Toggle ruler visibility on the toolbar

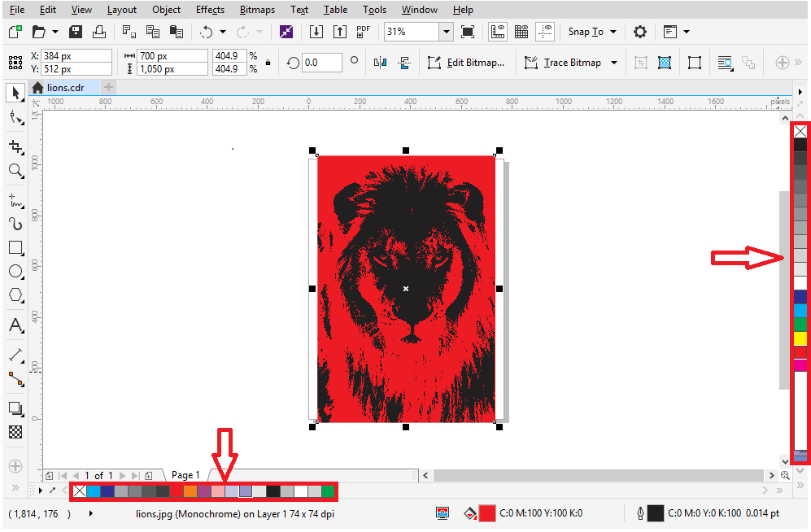click(497, 31)
